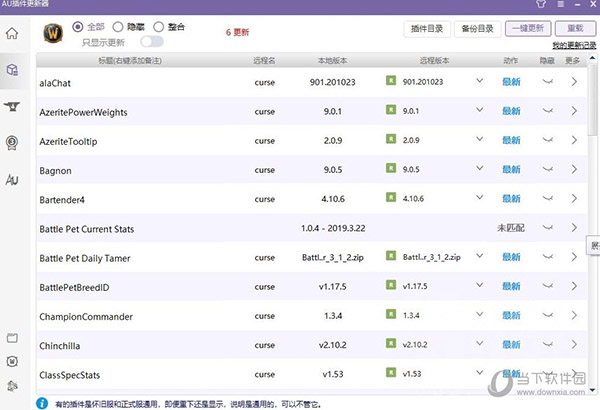Click local version 4.10.6 for Bartender4
The image size is (600, 410).
pyautogui.click(x=333, y=199)
